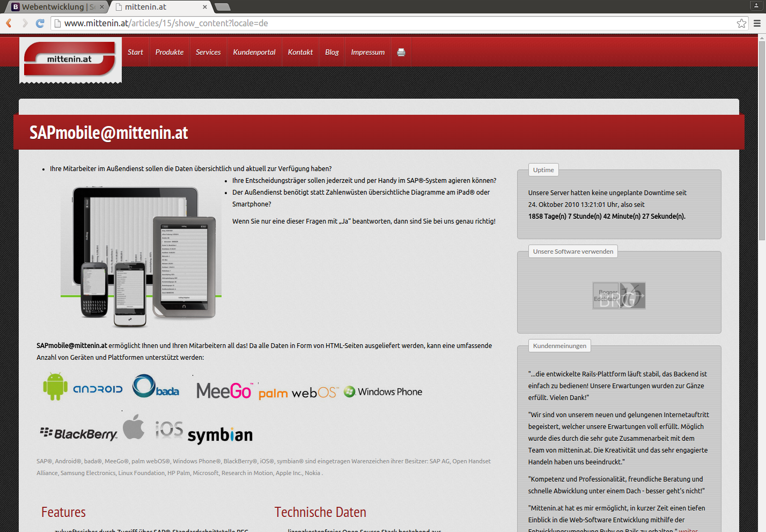Screen dimensions: 766x532
Task: Click the quote starting 'Wir sind von unserem neuen'
Action: (618, 439)
